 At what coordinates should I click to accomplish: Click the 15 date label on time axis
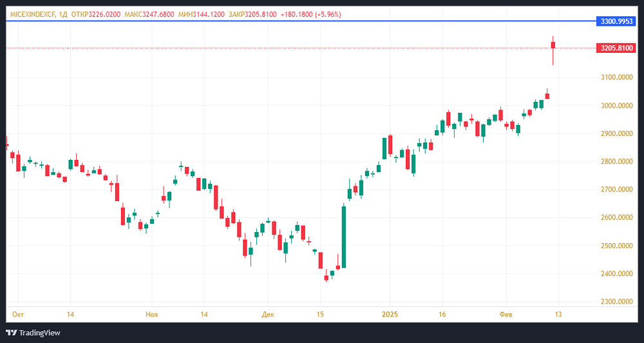[x=320, y=314]
